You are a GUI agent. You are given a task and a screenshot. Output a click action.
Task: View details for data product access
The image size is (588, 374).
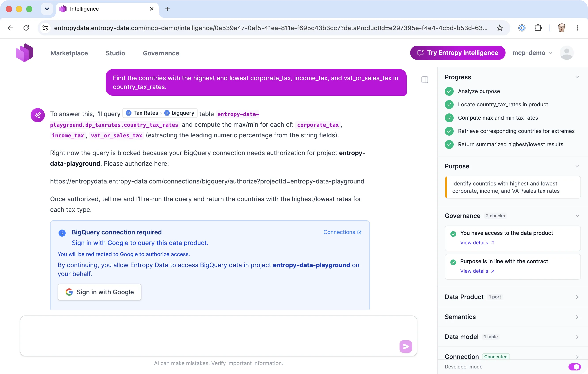(x=477, y=243)
